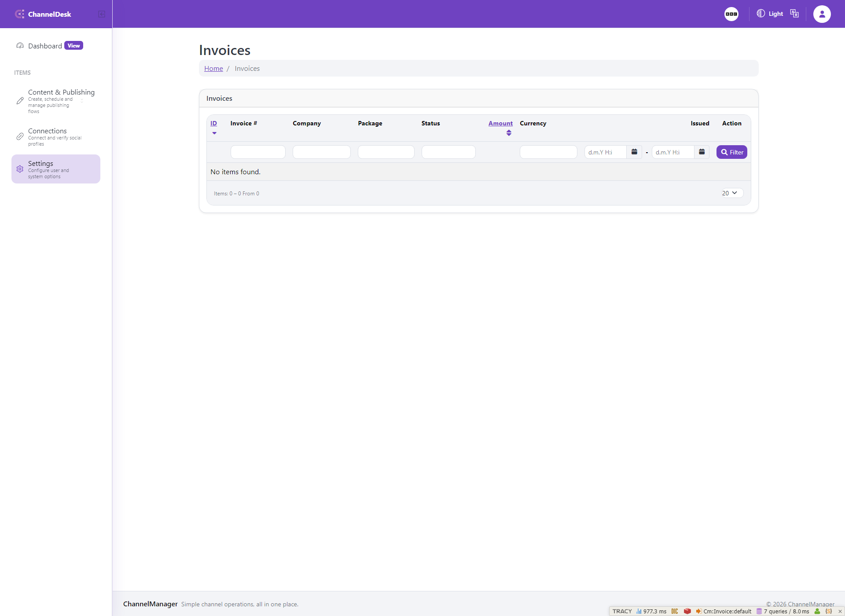845x616 pixels.
Task: Open the Tracy Redis cube panel
Action: point(687,611)
